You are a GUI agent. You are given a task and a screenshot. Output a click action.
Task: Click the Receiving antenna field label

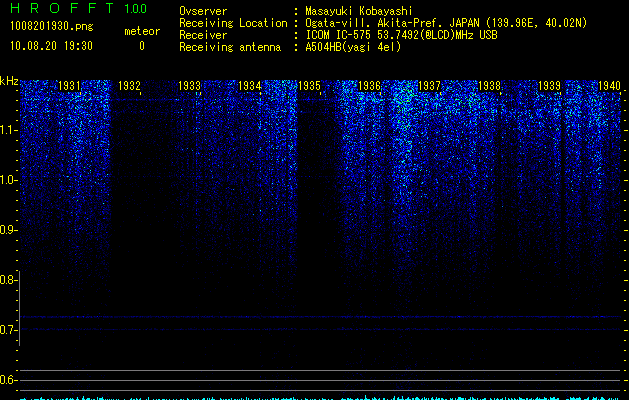[230, 47]
